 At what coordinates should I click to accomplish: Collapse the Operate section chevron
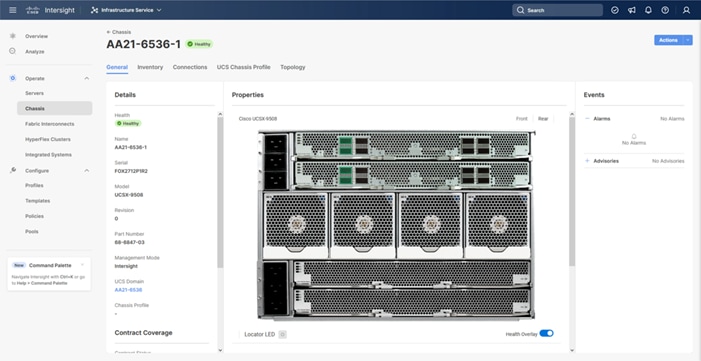(x=87, y=78)
